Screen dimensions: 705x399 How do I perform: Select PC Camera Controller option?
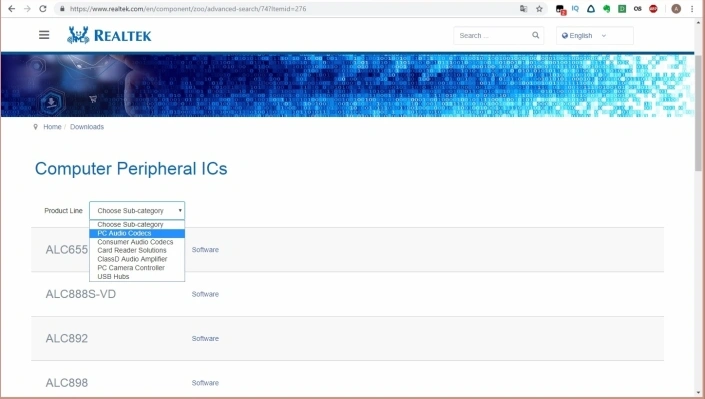point(137,268)
